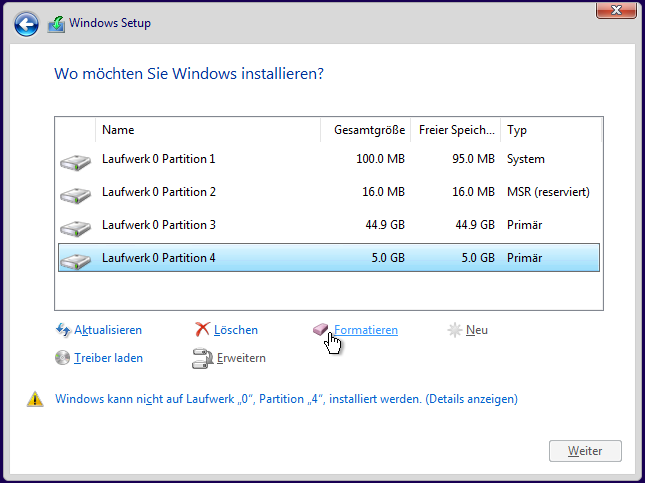Extend partition using Erweitern link
This screenshot has width=645, height=483.
point(241,358)
